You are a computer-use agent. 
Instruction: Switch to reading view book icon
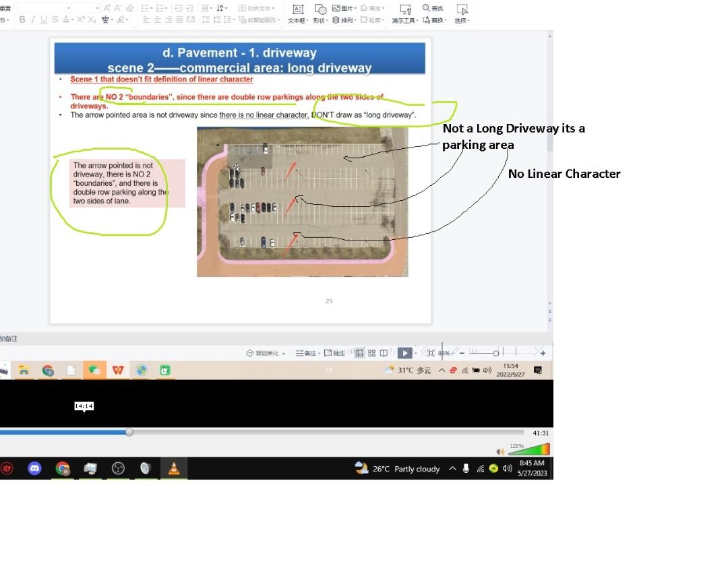384,353
